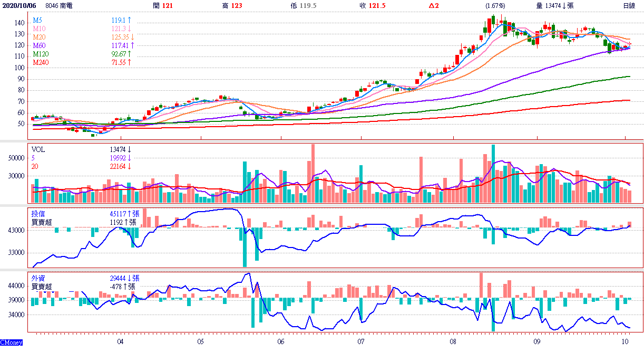Viewport: 644px width, 352px height.
Task: Click the CMoney logo in bottom corner
Action: pyautogui.click(x=12, y=343)
